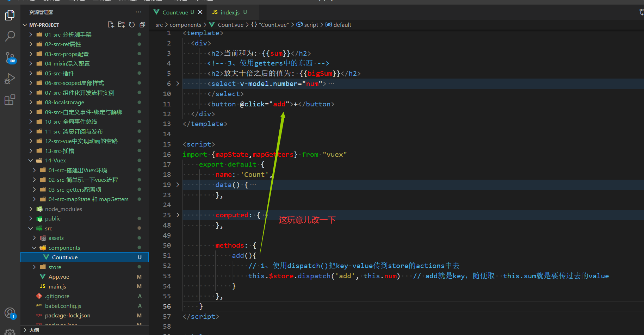Open the .gitignore file
This screenshot has height=335, width=644.
click(85, 296)
